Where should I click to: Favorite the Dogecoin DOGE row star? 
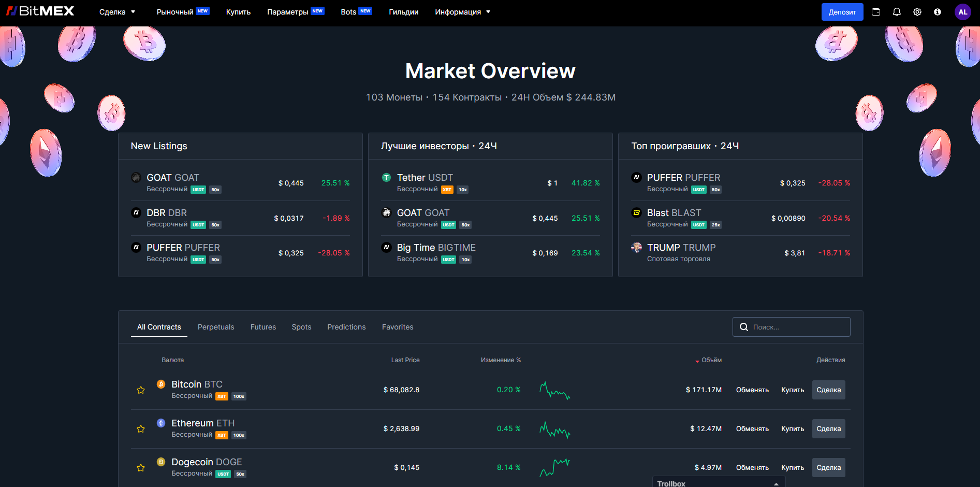pyautogui.click(x=141, y=468)
